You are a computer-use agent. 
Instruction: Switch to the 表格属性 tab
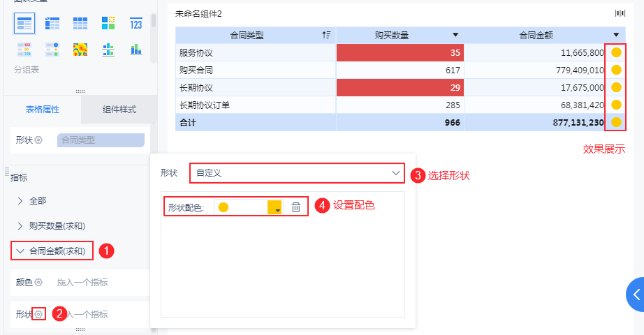[43, 109]
